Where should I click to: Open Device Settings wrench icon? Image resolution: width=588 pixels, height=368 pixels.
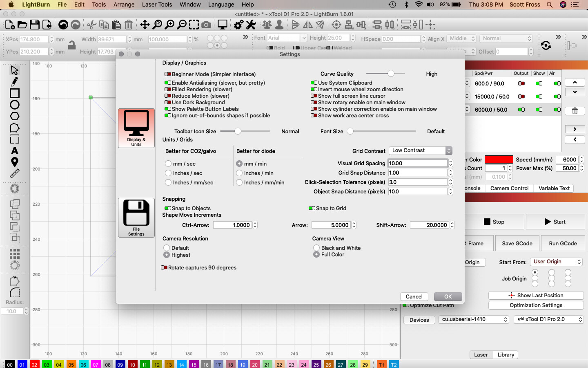click(251, 25)
